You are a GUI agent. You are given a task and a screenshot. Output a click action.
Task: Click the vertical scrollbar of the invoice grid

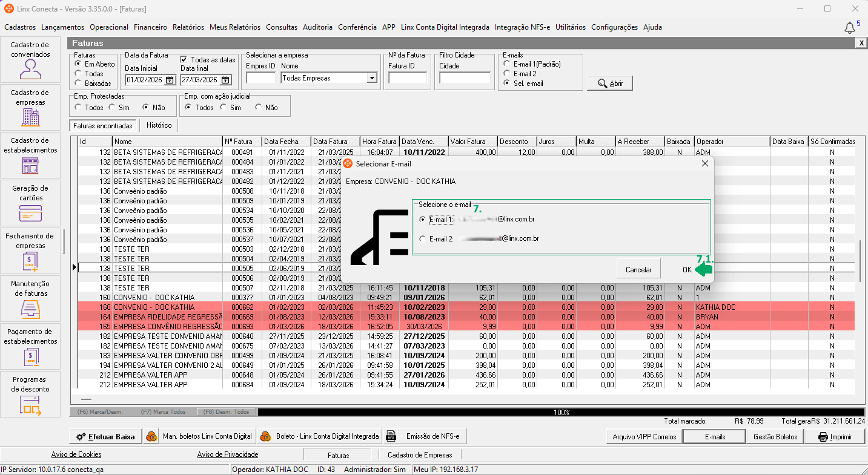[860, 260]
